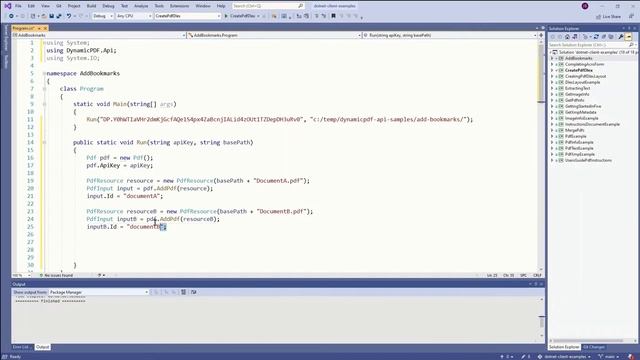
Task: Switch to the Output tab
Action: pyautogui.click(x=42, y=347)
